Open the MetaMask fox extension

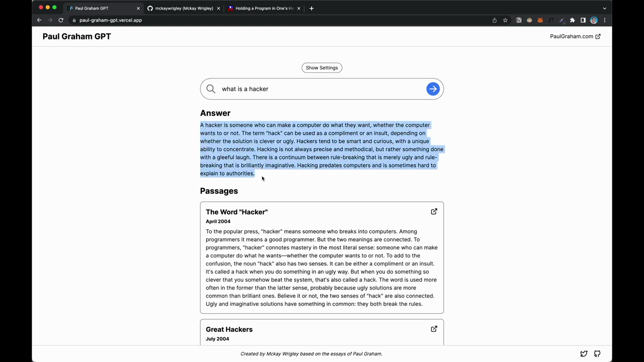click(540, 20)
